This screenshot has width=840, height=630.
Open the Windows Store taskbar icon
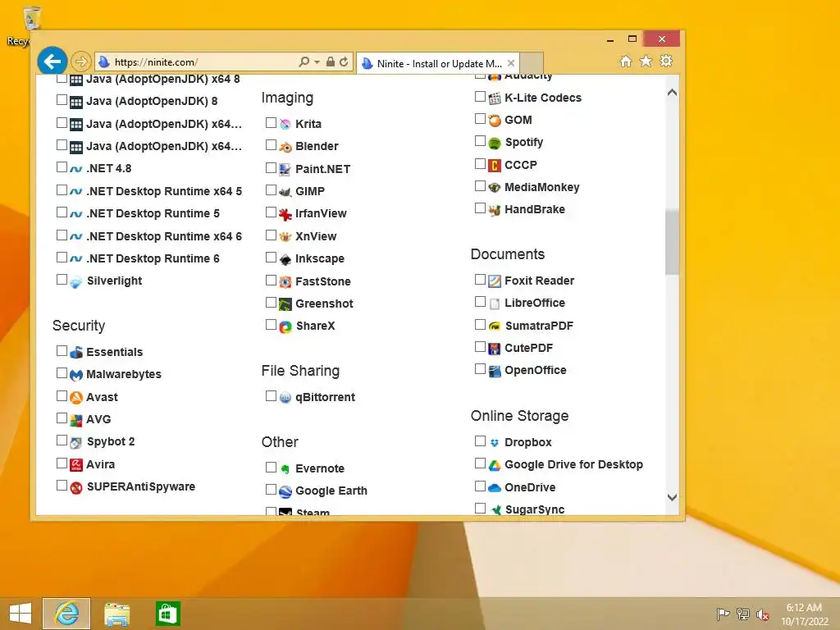[167, 614]
